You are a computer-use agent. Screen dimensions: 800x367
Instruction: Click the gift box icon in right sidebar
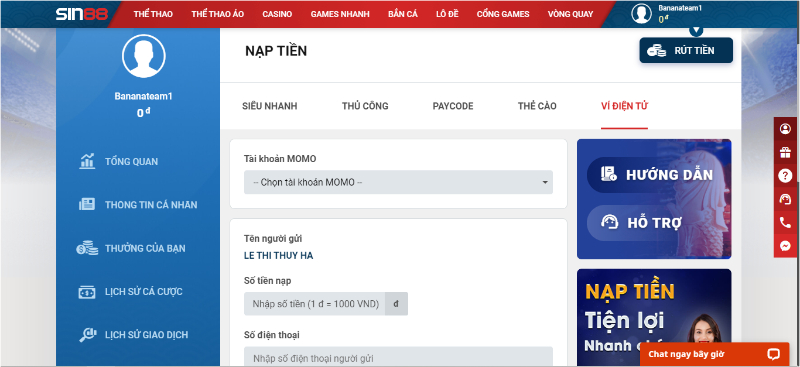(785, 152)
